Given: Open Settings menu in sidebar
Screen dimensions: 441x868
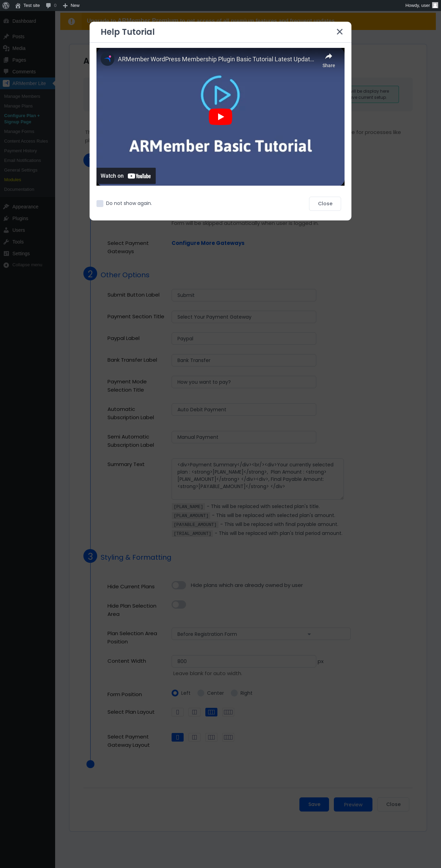Looking at the screenshot, I should [28, 254].
